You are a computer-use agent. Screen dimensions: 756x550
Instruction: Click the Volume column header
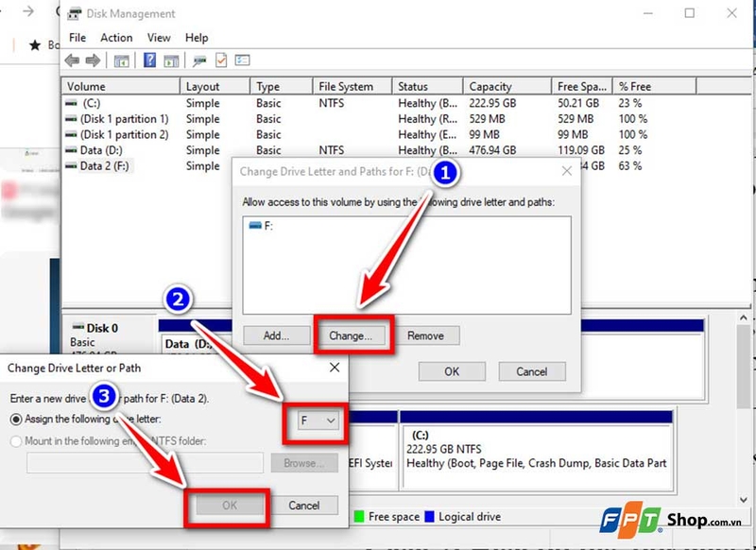(x=121, y=86)
